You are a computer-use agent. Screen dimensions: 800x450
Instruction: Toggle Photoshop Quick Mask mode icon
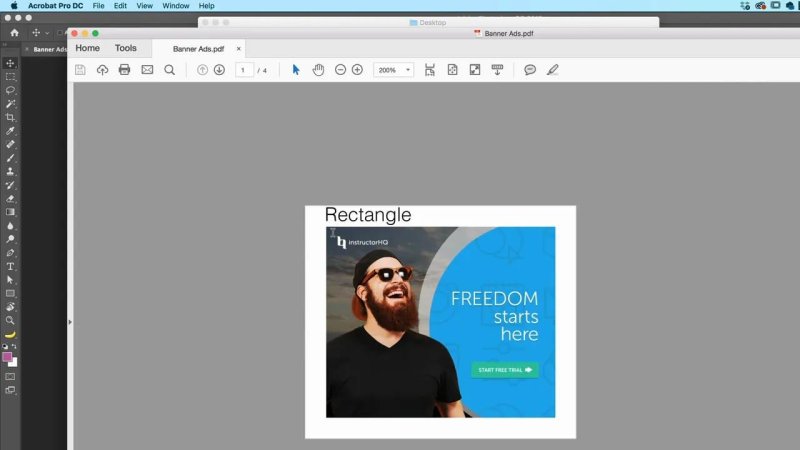pos(10,377)
